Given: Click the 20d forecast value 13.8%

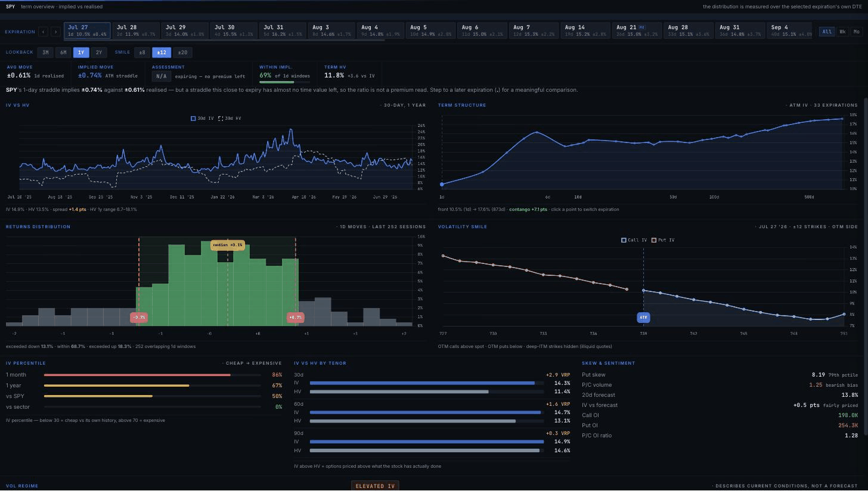Looking at the screenshot, I should point(850,395).
